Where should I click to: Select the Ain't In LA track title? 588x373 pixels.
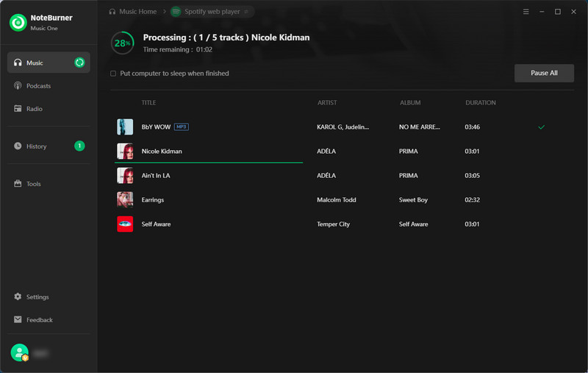[x=156, y=176]
